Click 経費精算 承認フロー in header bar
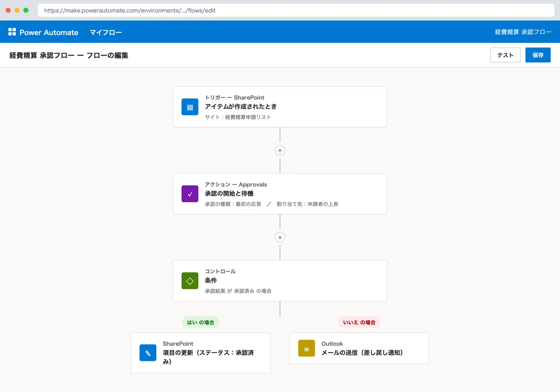This screenshot has width=560, height=392. (523, 32)
